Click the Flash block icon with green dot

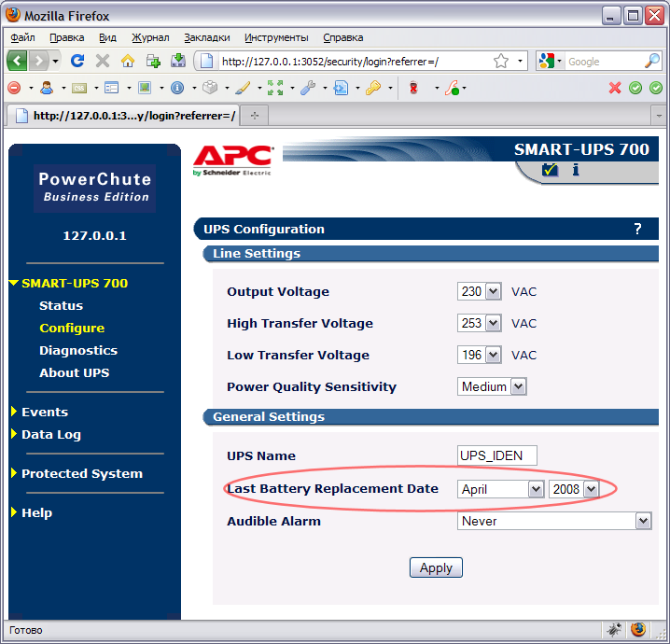point(452,88)
